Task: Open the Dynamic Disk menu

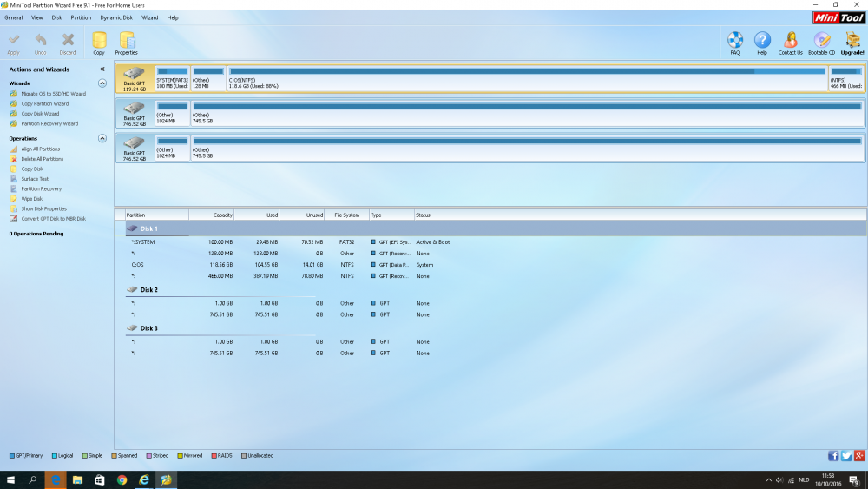Action: coord(116,17)
